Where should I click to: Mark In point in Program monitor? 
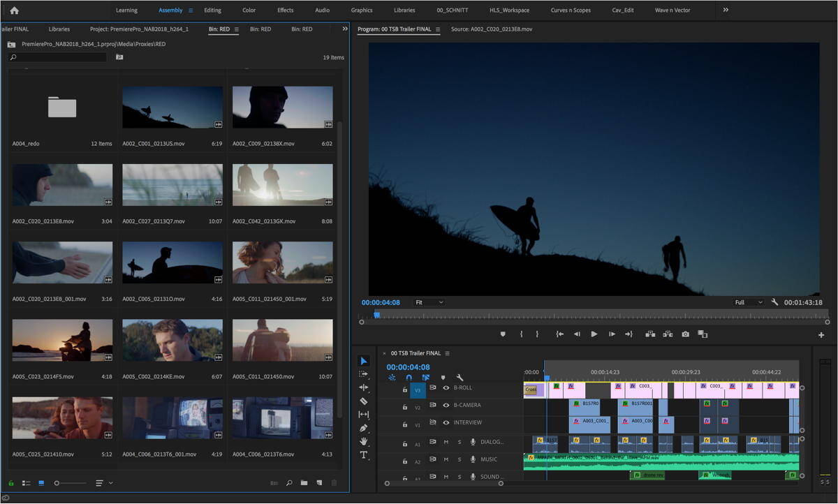pos(521,334)
